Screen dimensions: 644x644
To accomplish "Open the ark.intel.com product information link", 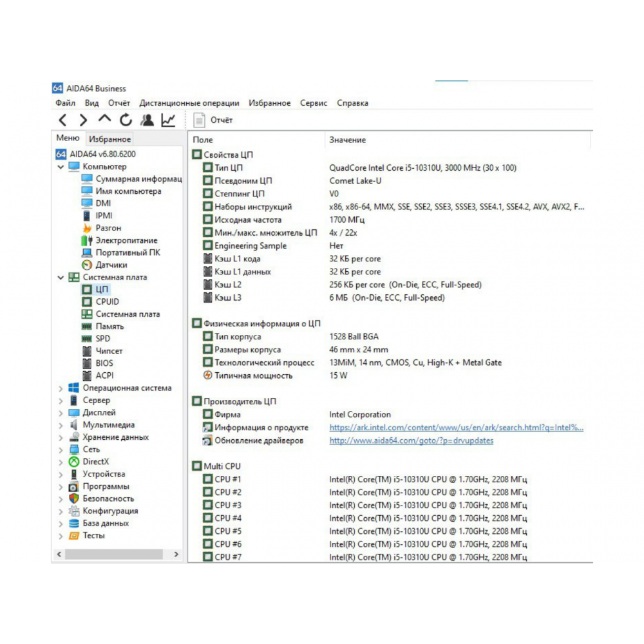I will [457, 428].
